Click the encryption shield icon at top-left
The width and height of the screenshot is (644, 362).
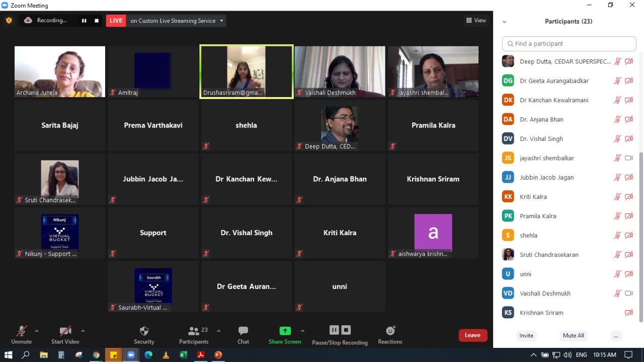point(9,21)
